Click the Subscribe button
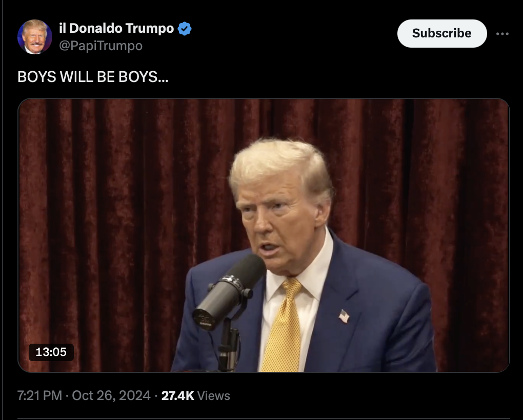 point(442,33)
